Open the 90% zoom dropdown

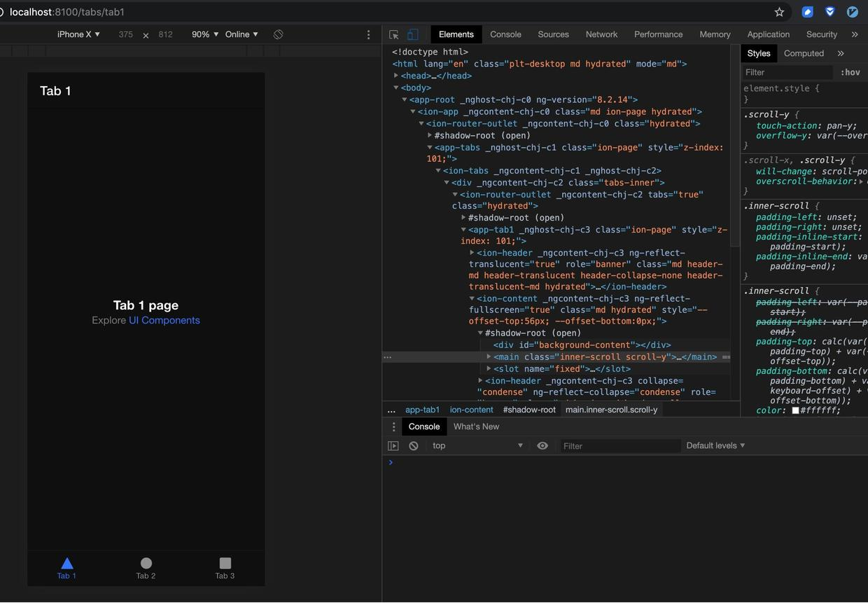(x=205, y=34)
